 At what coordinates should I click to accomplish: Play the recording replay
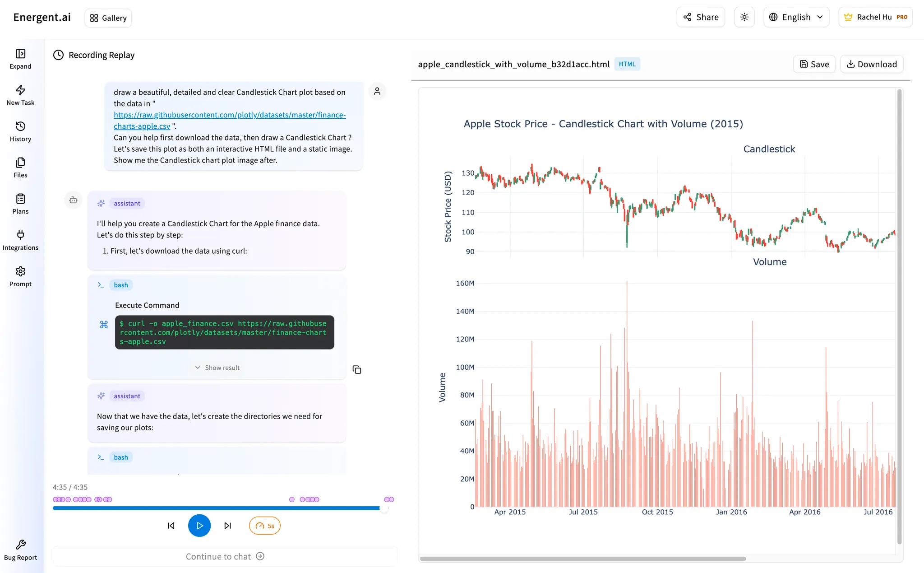pos(199,525)
